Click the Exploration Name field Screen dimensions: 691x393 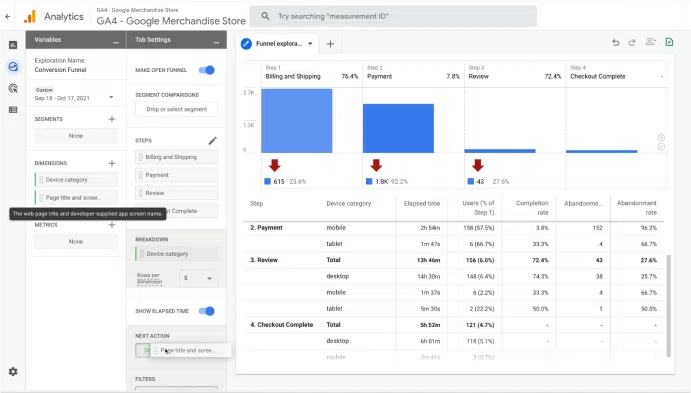60,70
